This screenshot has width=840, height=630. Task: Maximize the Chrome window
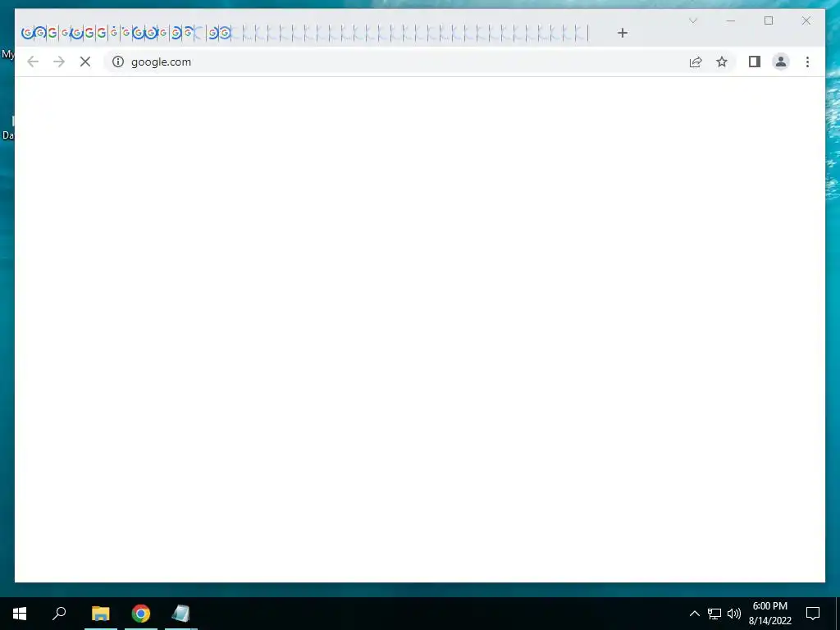(x=768, y=21)
